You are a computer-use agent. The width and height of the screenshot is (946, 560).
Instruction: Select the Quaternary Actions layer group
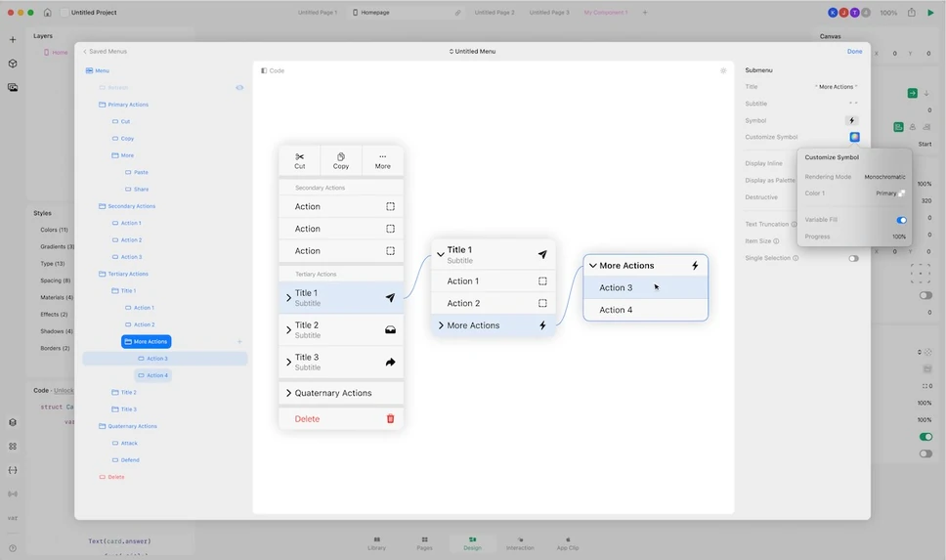coord(128,426)
